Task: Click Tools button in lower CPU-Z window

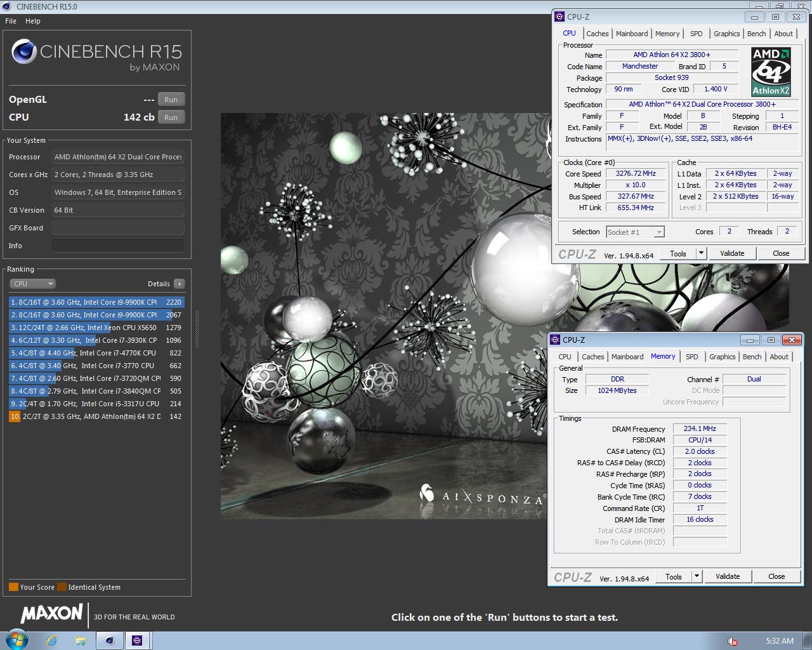Action: 674,576
